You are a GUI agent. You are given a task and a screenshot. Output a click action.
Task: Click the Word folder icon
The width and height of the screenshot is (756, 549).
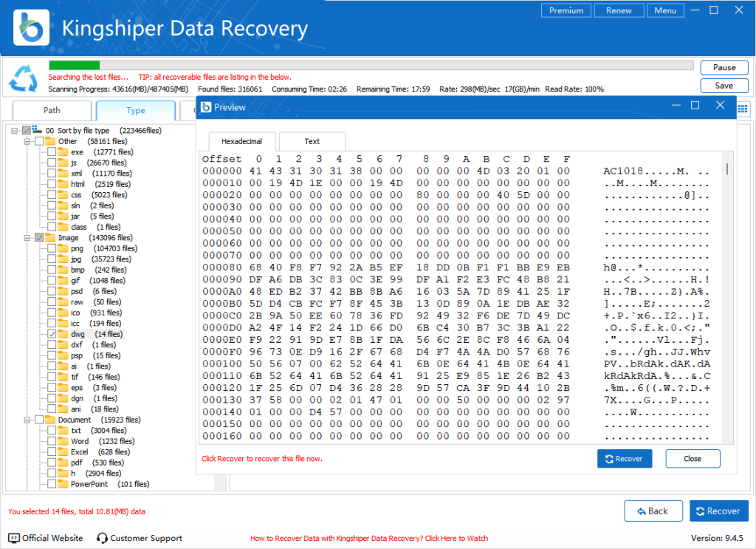(x=63, y=441)
